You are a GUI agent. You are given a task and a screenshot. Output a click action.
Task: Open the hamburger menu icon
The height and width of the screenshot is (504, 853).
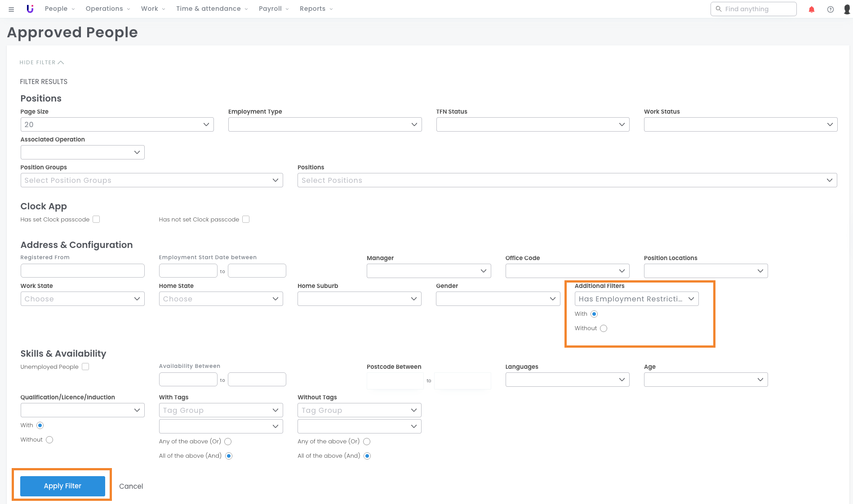click(x=11, y=9)
